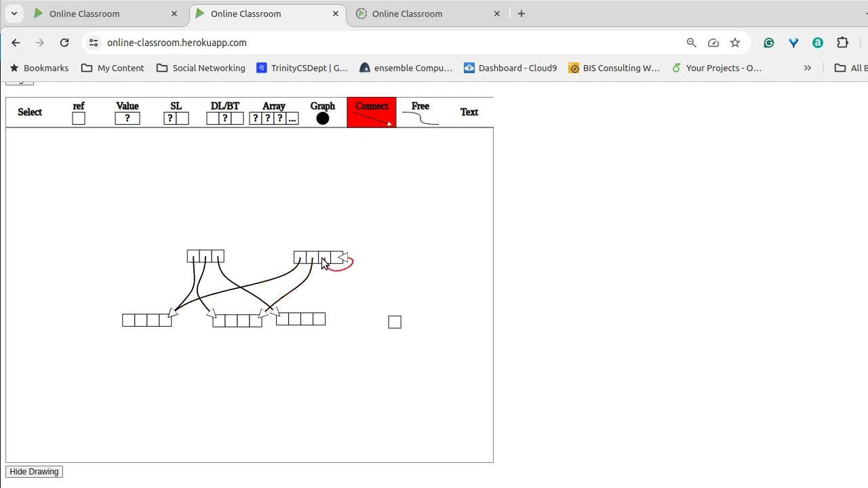Open the My Content bookmark folder

pyautogui.click(x=113, y=68)
